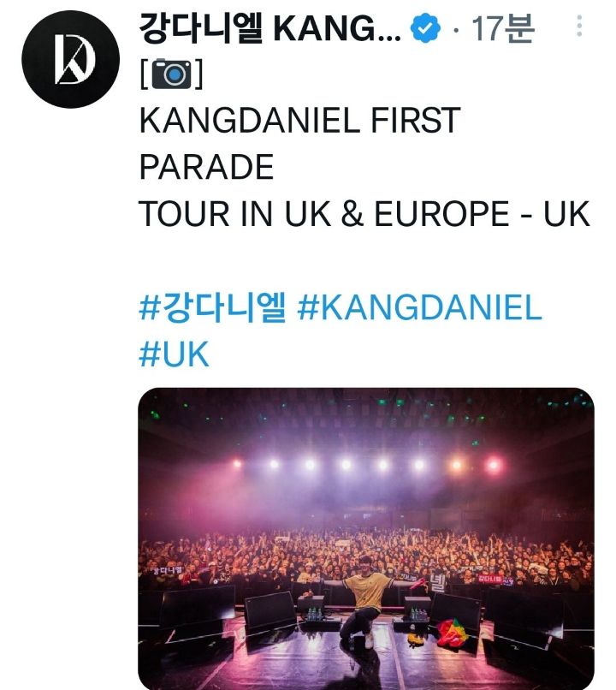Image resolution: width=616 pixels, height=690 pixels.
Task: Open the tweet's three-dot more options
Action: click(578, 28)
